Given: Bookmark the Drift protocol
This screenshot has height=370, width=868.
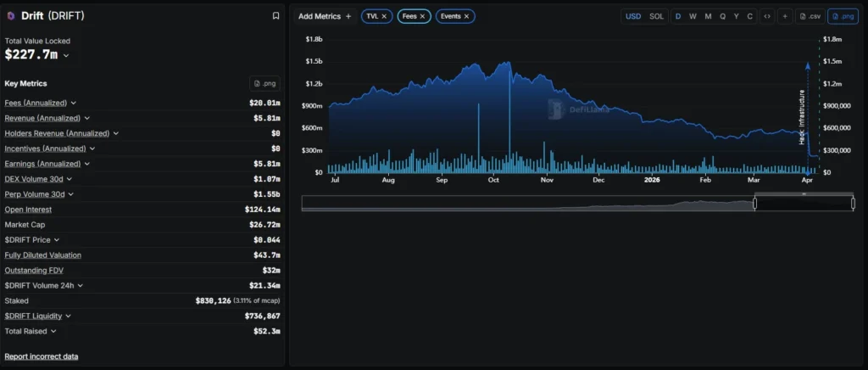Looking at the screenshot, I should (275, 16).
